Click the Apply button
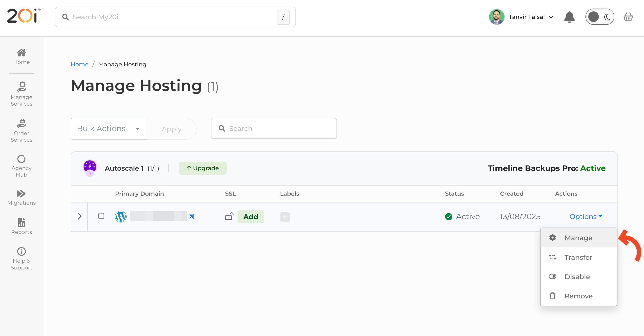 172,129
